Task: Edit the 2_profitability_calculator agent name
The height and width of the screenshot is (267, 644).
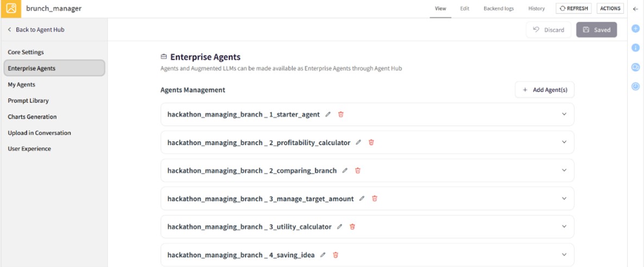Action: click(358, 143)
